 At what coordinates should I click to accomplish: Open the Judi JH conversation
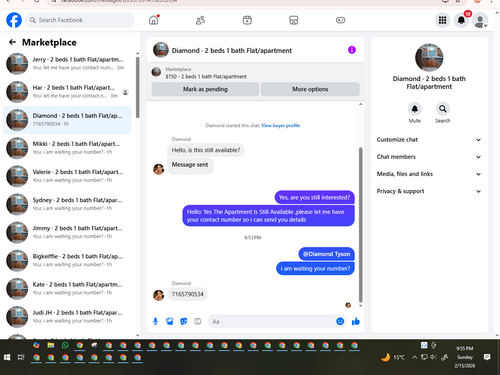click(67, 317)
